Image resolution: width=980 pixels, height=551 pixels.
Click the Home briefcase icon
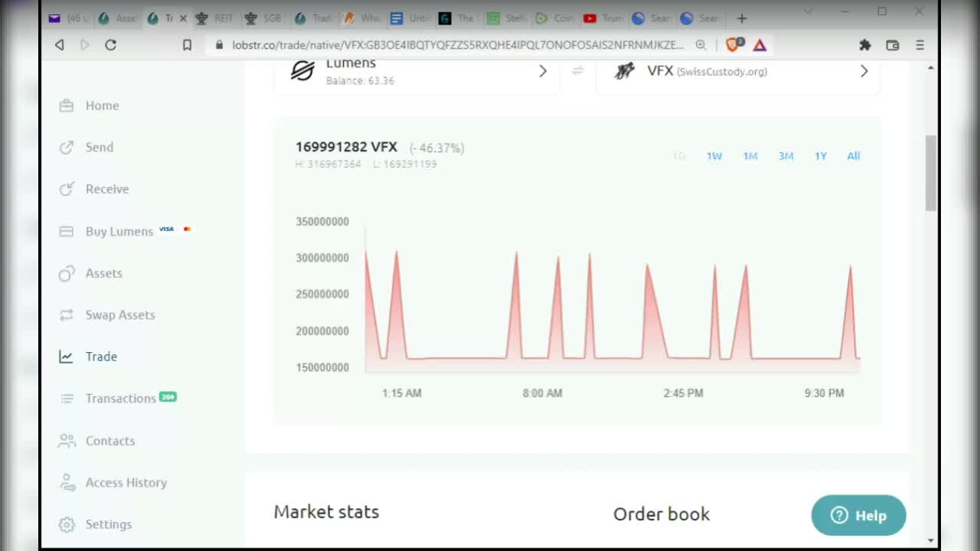(x=67, y=106)
